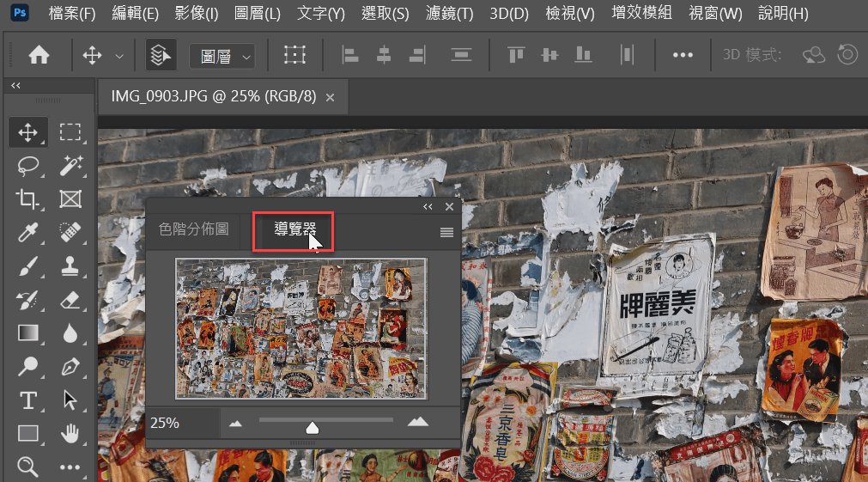This screenshot has width=868, height=482.
Task: Select the Horizontal Type tool
Action: [x=27, y=400]
